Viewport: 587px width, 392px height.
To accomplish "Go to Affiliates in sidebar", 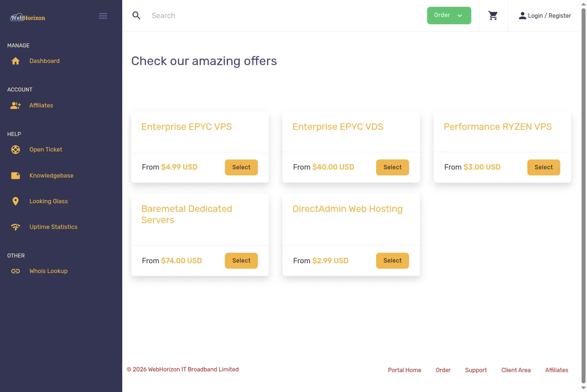I will [x=41, y=106].
